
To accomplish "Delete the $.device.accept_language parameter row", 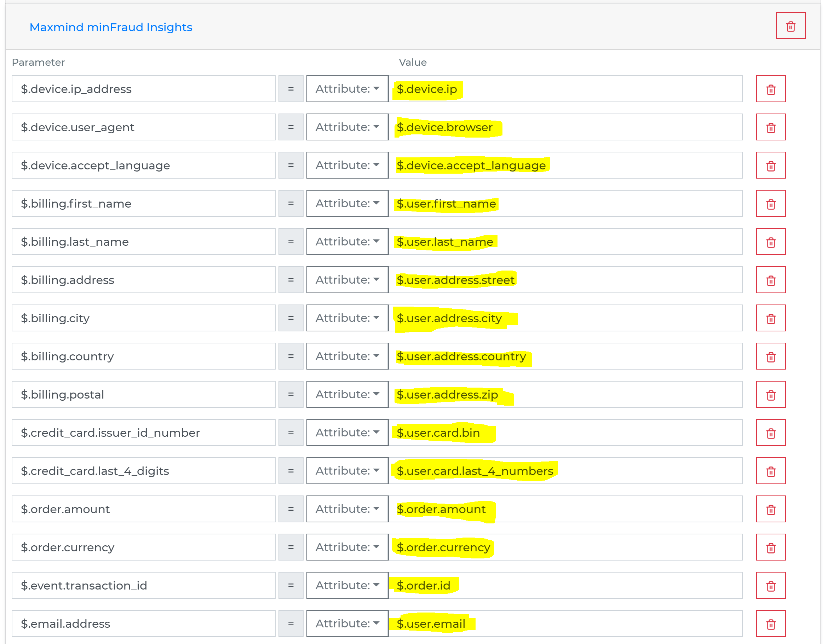I will (771, 166).
